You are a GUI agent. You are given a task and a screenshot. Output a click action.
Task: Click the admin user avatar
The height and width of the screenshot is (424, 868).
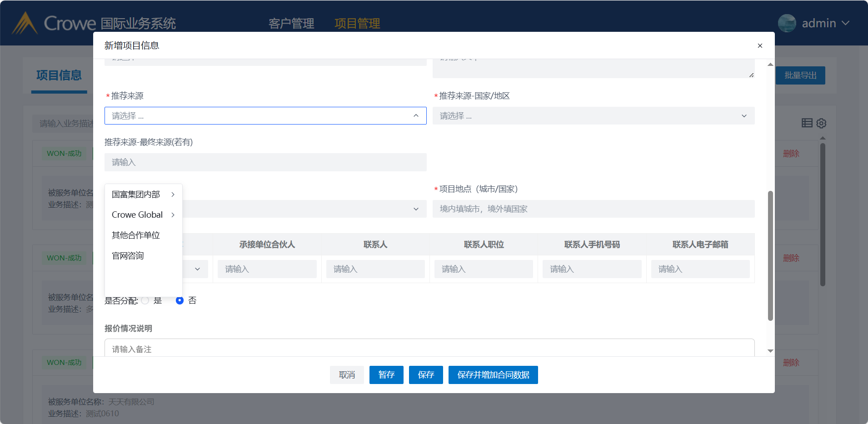[787, 23]
